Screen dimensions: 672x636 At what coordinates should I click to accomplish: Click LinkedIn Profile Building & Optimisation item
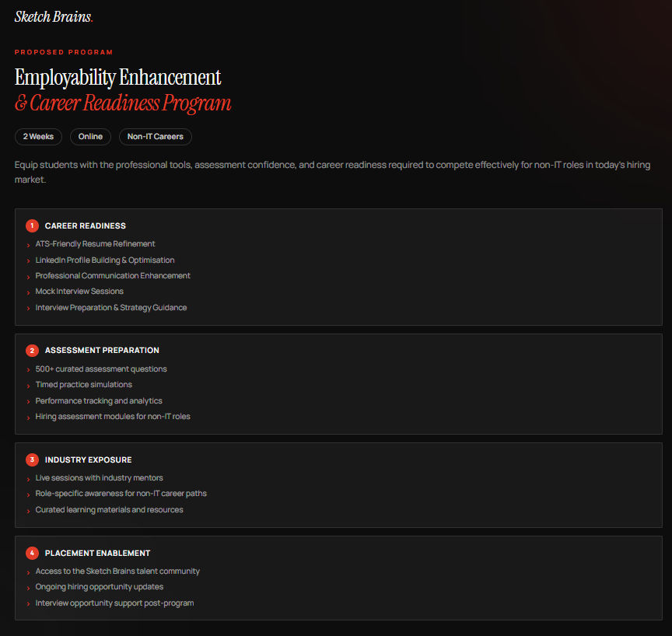coord(105,260)
